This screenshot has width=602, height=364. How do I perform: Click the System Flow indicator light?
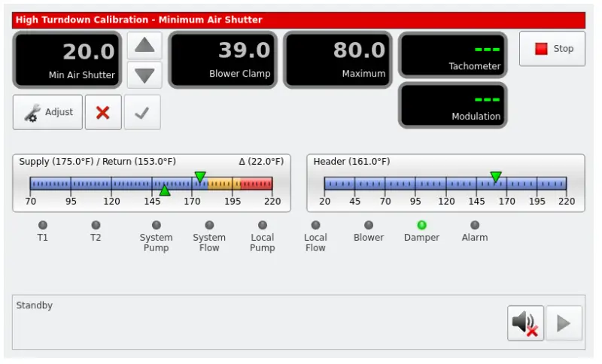209,225
